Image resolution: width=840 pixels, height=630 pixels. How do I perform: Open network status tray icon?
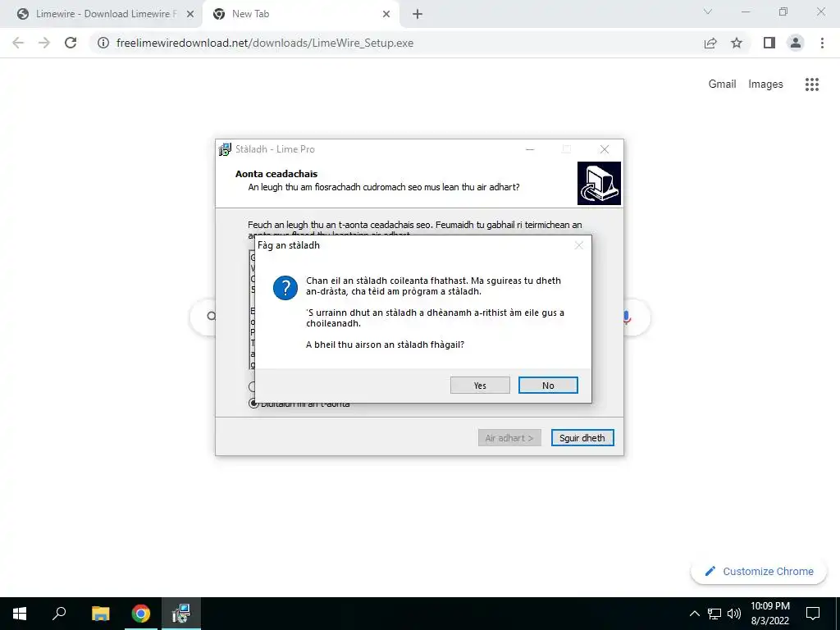714,614
